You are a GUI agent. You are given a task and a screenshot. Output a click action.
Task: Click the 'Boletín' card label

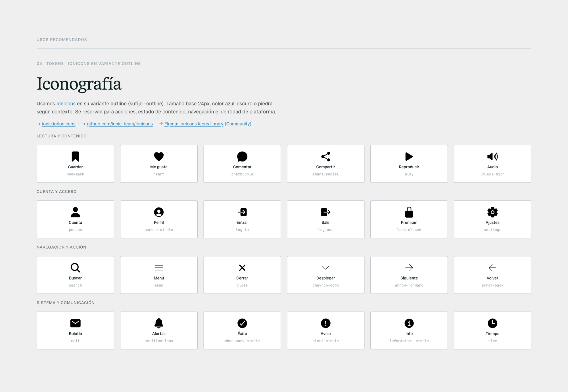pyautogui.click(x=75, y=334)
